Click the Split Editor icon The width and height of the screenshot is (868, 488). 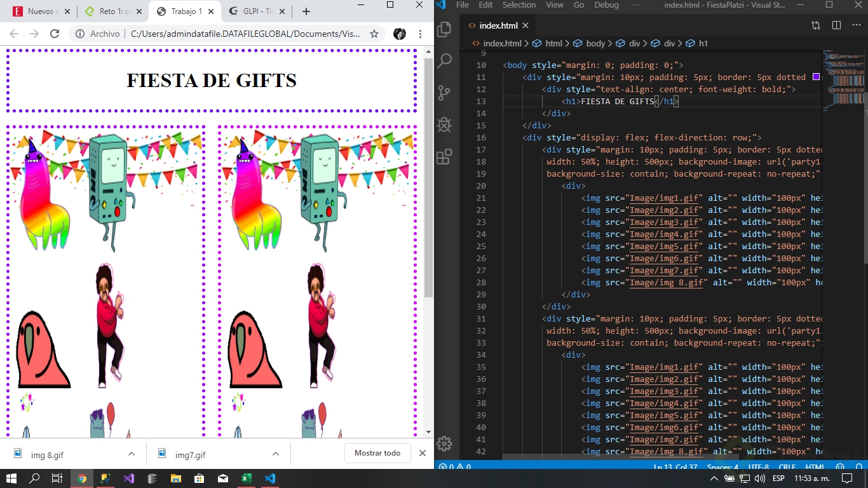pyautogui.click(x=836, y=25)
